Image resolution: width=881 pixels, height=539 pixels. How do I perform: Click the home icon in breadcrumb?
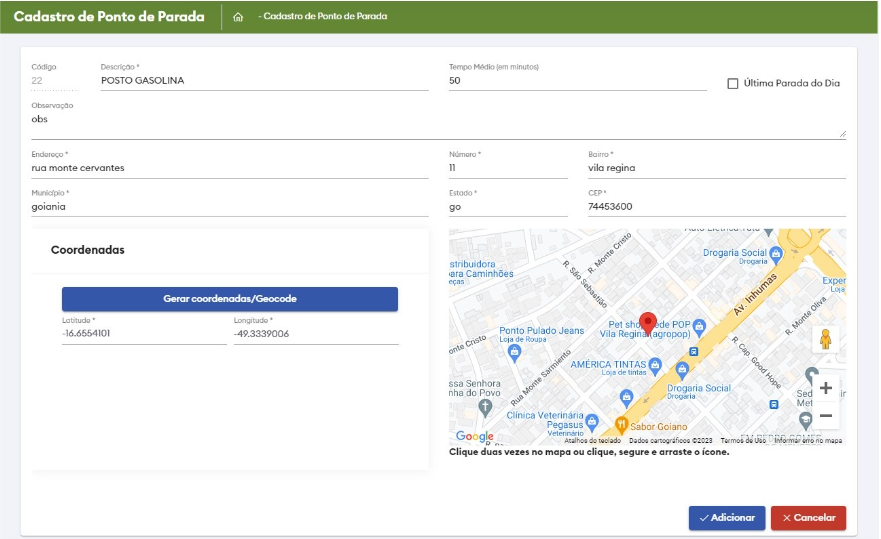tap(238, 17)
